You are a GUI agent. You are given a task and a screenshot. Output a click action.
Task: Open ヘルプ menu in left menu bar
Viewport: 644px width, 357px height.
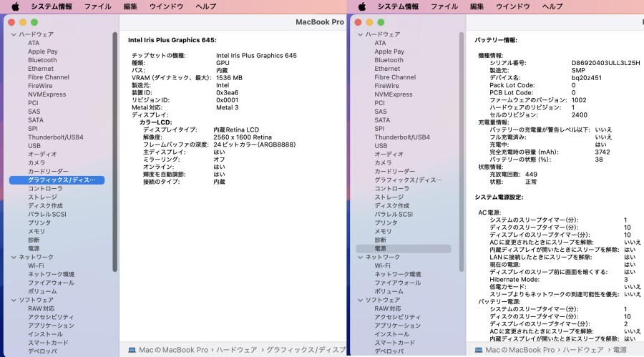[206, 6]
